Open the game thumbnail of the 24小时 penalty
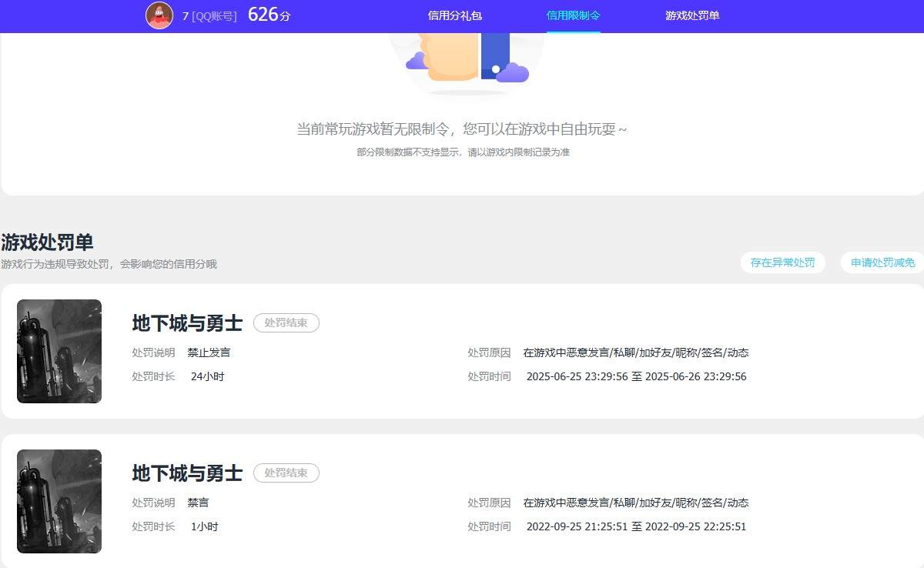924x568 pixels. (x=59, y=351)
